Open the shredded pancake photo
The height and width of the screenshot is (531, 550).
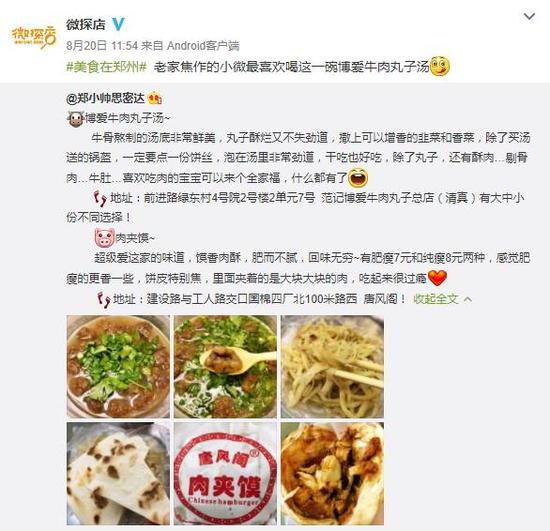pyautogui.click(x=332, y=367)
